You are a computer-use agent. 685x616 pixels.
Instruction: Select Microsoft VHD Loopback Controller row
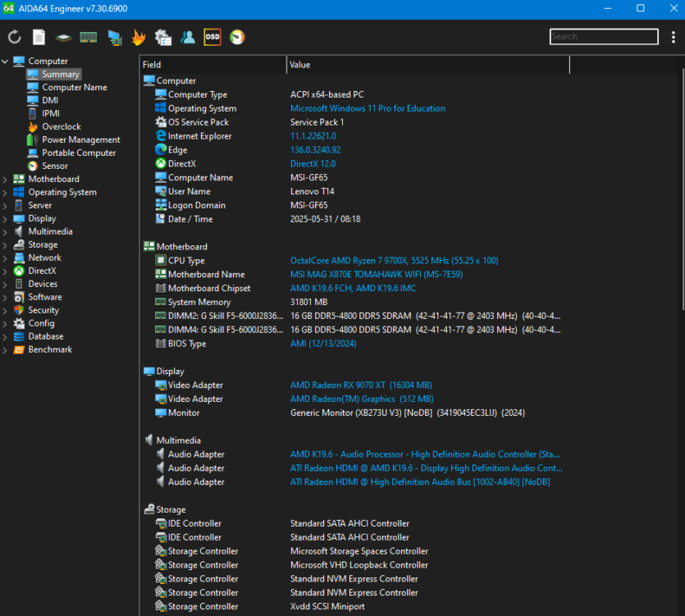354,565
